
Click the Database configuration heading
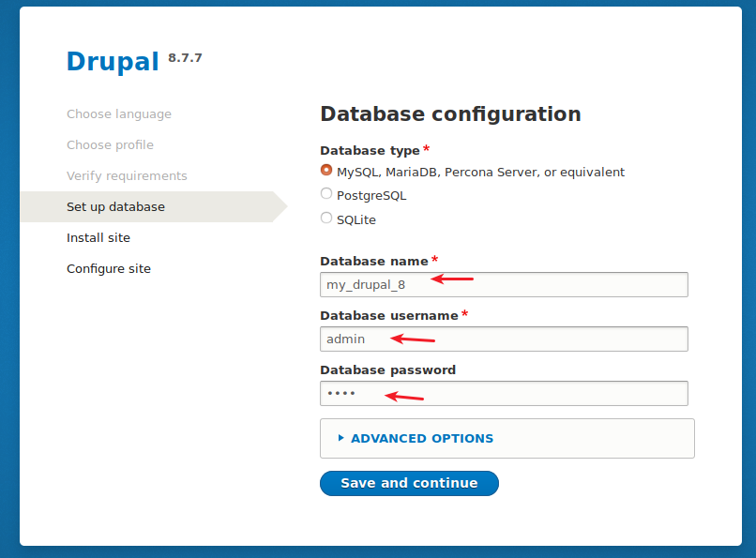pyautogui.click(x=450, y=113)
